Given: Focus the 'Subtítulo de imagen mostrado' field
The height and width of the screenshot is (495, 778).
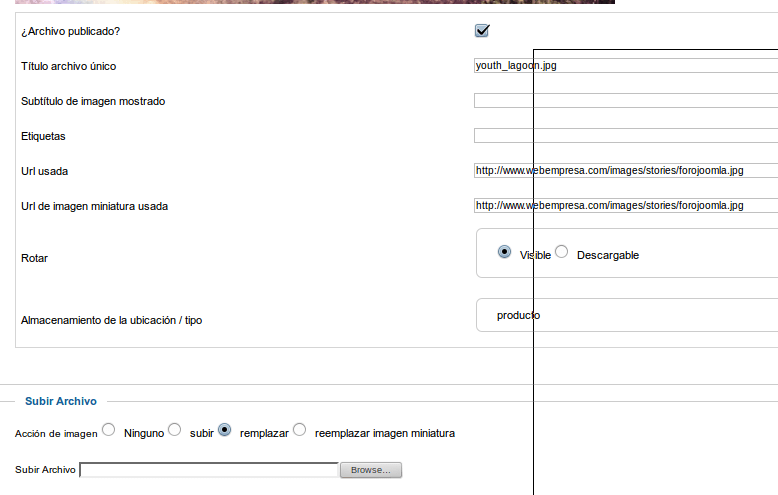Looking at the screenshot, I should [x=626, y=101].
